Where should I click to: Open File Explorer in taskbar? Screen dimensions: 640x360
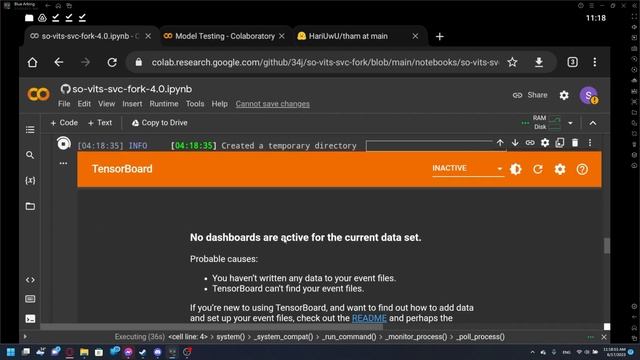coord(84,352)
